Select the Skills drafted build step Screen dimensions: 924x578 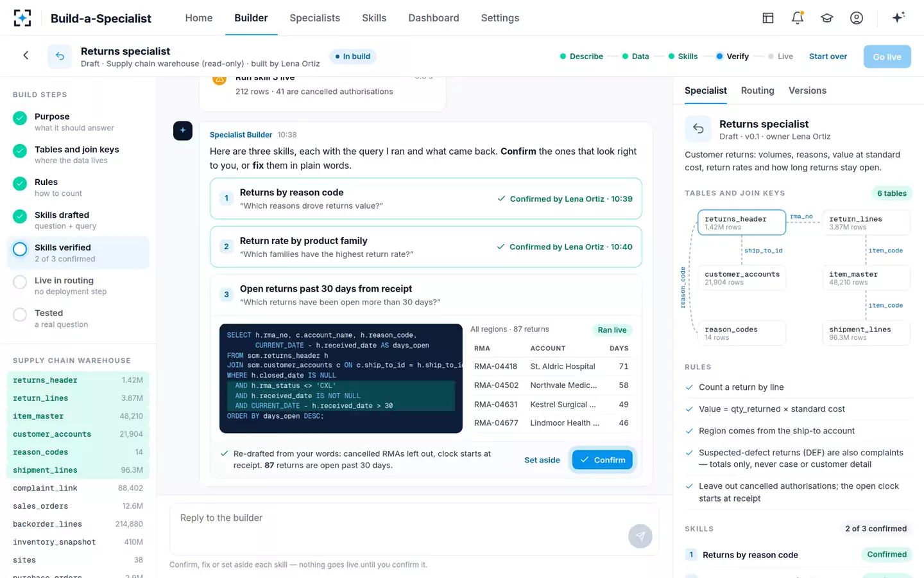78,220
